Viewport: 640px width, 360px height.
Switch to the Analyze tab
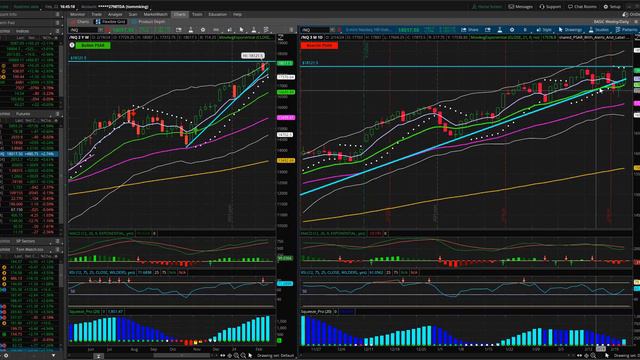pyautogui.click(x=115, y=14)
